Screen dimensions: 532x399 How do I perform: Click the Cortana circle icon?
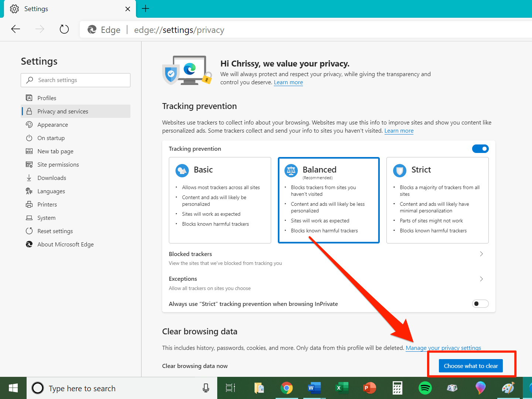click(x=38, y=388)
